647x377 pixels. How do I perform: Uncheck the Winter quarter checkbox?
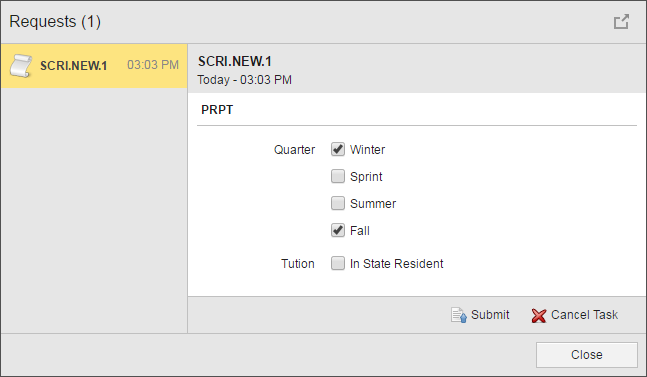338,149
